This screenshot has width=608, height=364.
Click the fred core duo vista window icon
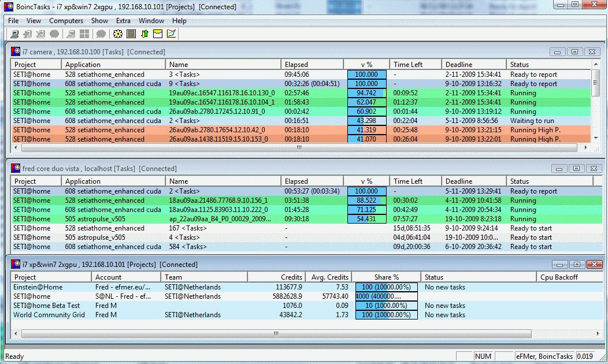(16, 168)
